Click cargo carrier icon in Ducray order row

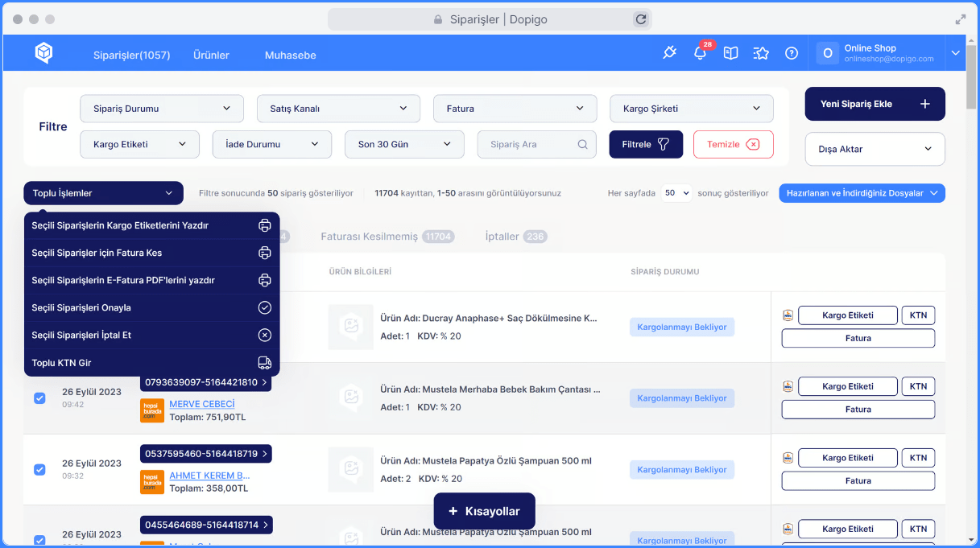(788, 315)
